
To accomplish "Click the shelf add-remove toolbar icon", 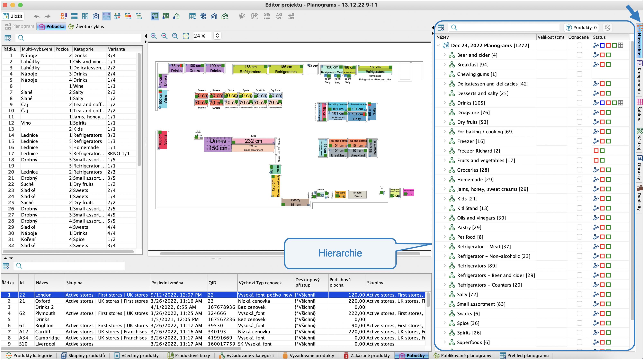I will pos(117,17).
